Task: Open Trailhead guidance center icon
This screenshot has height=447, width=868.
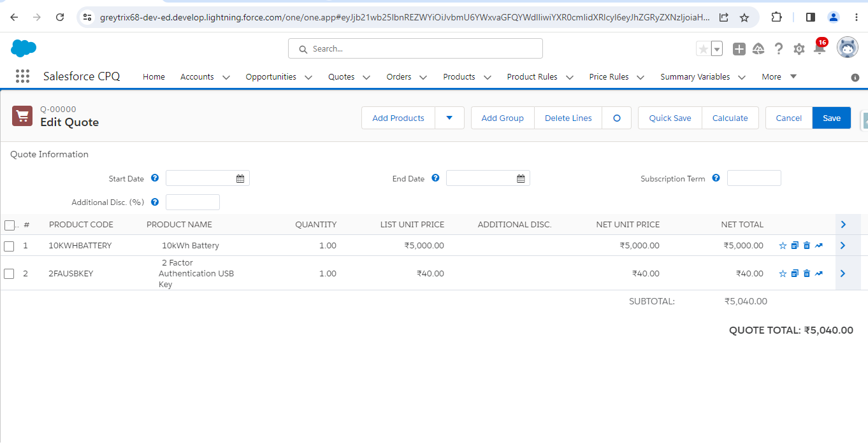Action: tap(758, 49)
